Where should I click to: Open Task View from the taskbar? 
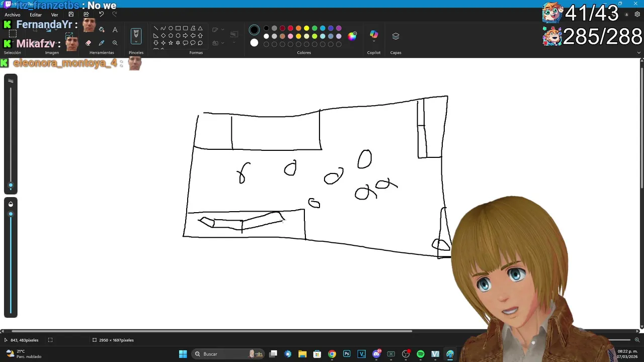coord(273,354)
